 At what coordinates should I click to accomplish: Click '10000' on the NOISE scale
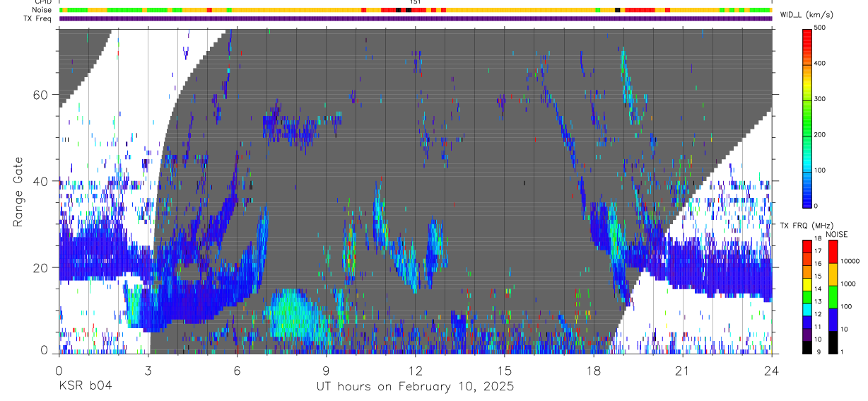pyautogui.click(x=849, y=261)
